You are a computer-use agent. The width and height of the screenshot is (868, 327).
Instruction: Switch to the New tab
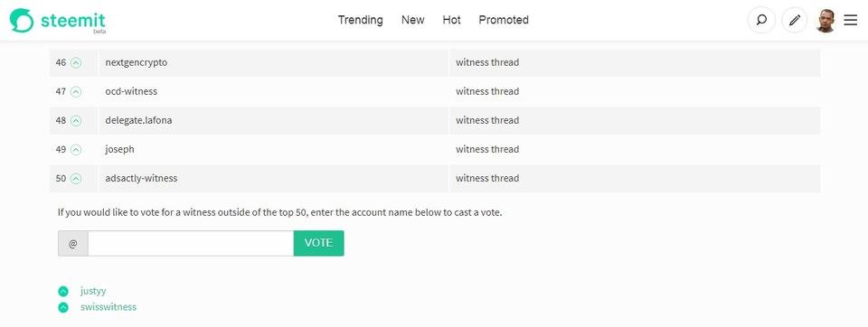tap(413, 20)
